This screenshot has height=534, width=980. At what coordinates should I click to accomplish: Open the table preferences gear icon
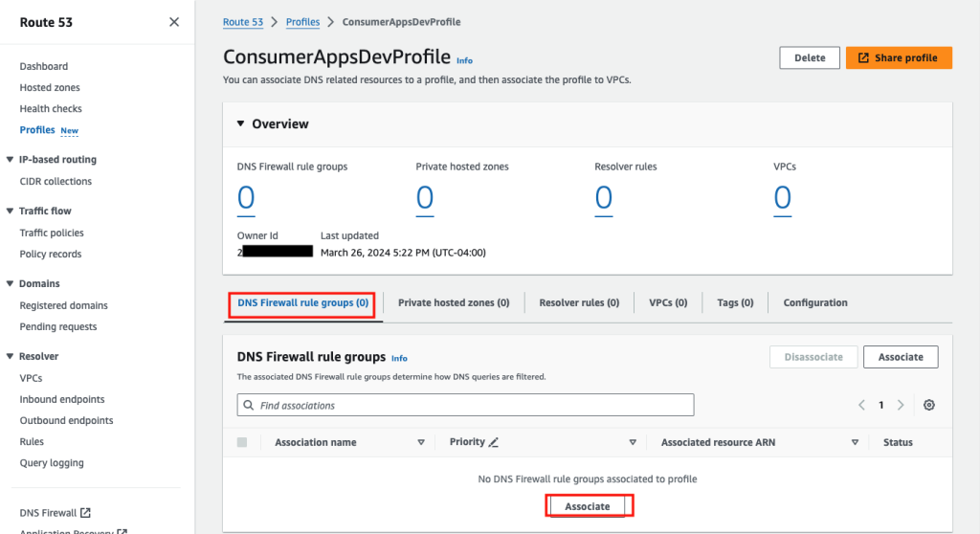coord(928,405)
